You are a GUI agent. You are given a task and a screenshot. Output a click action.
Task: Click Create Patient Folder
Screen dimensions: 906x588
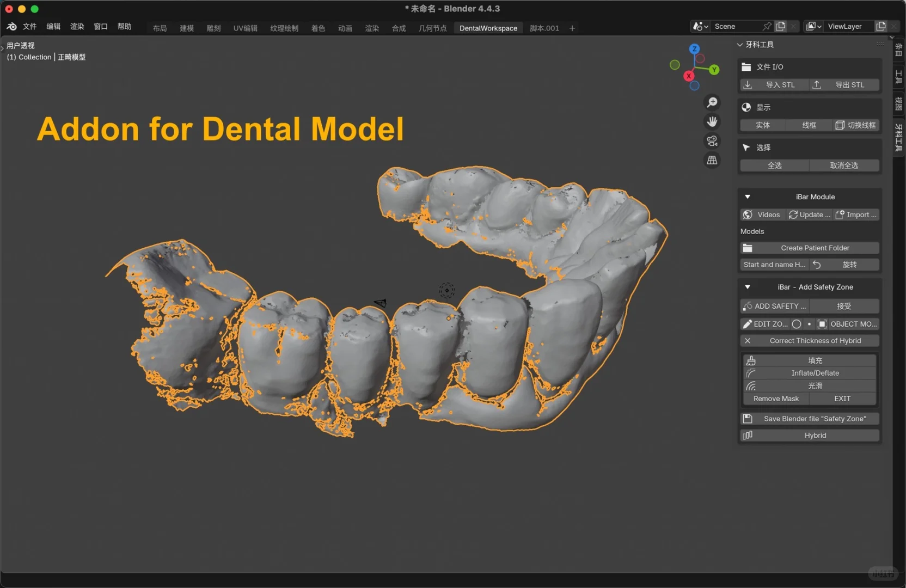tap(810, 248)
